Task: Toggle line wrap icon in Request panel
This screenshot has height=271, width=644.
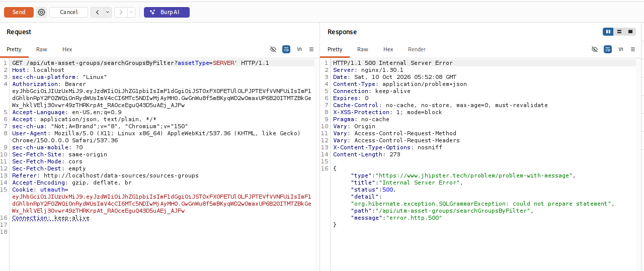Action: (286, 49)
